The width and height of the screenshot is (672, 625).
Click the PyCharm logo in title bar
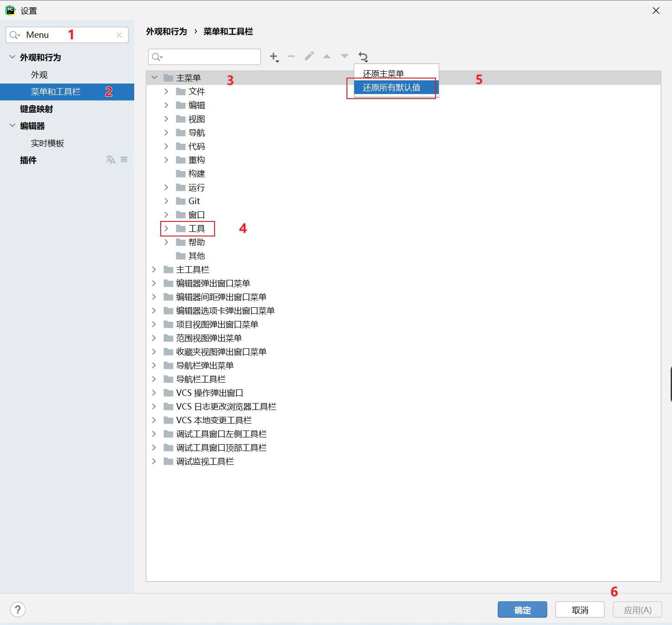tap(10, 11)
